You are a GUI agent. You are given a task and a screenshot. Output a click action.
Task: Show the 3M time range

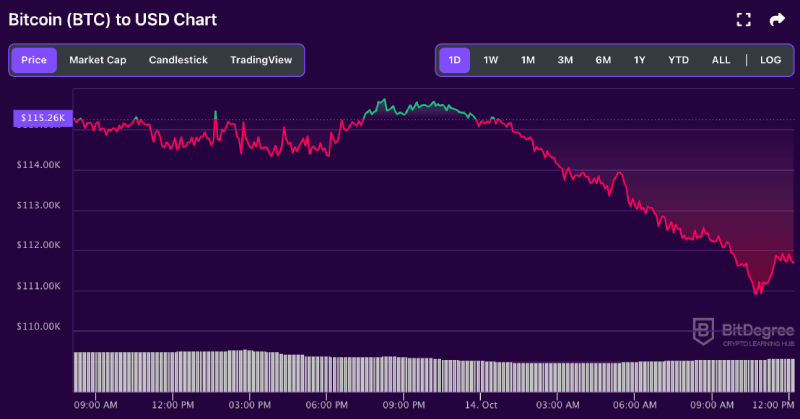pos(565,60)
